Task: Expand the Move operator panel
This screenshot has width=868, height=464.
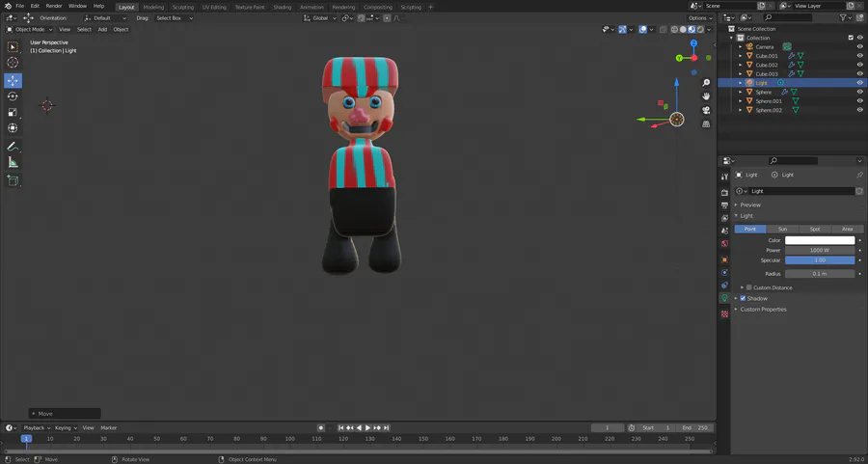Action: coord(65,414)
